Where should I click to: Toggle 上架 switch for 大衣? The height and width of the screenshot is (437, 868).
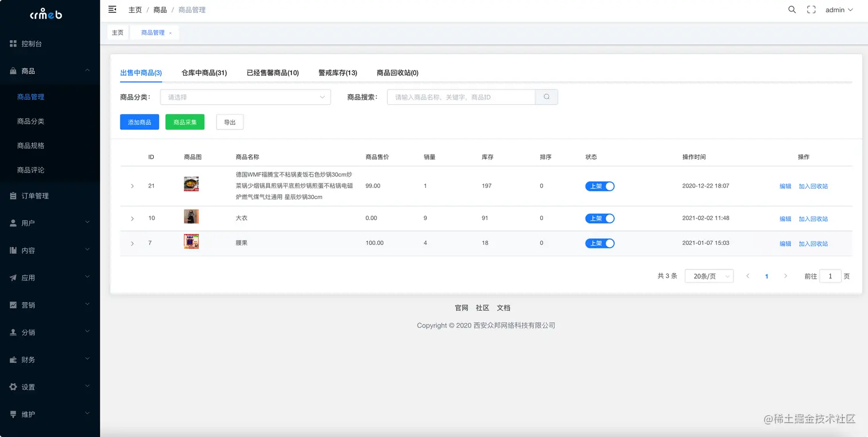coord(600,219)
